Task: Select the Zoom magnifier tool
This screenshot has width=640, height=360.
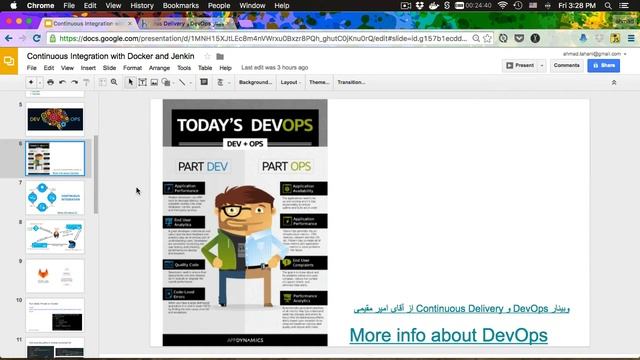Action: (x=114, y=82)
